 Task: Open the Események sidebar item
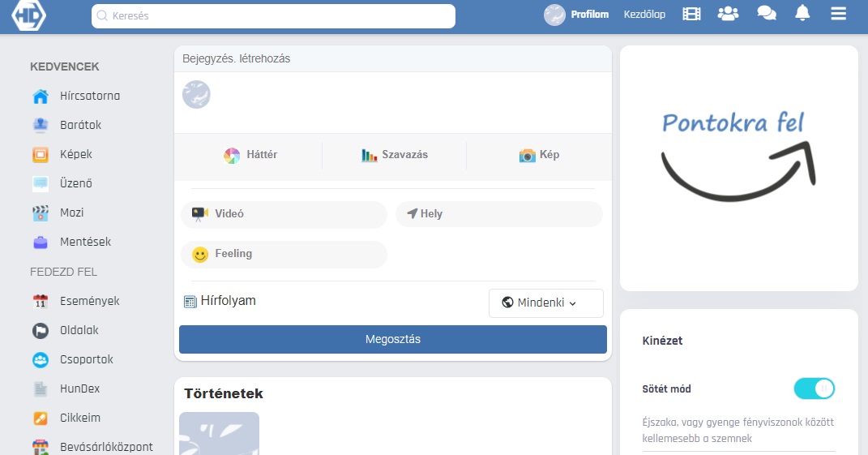pyautogui.click(x=89, y=302)
